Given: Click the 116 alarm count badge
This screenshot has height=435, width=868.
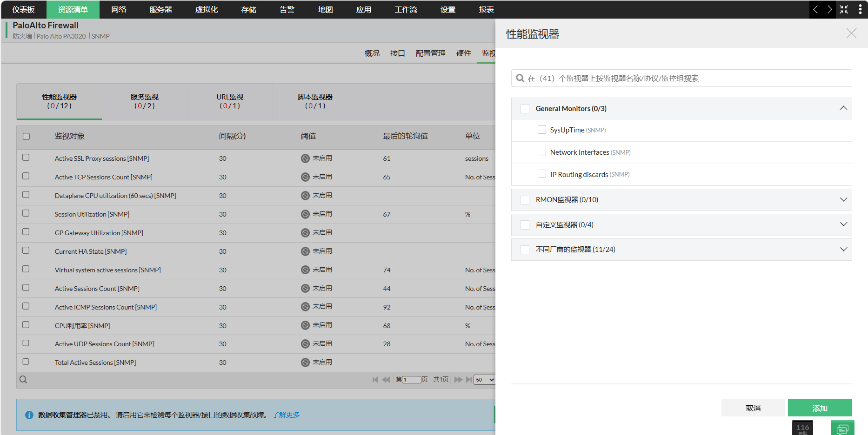Looking at the screenshot, I should click(x=802, y=428).
